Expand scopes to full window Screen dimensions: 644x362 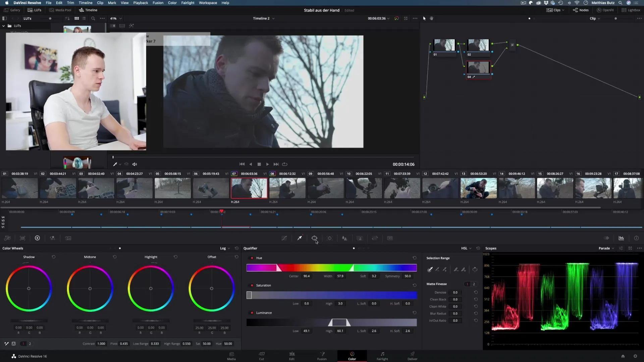pos(630,248)
